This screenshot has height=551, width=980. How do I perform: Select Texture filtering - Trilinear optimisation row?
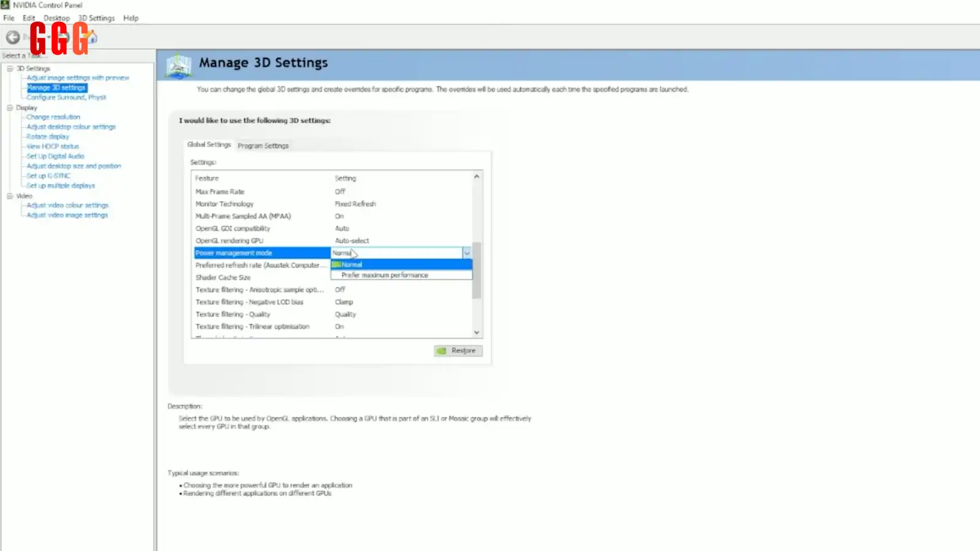click(332, 327)
